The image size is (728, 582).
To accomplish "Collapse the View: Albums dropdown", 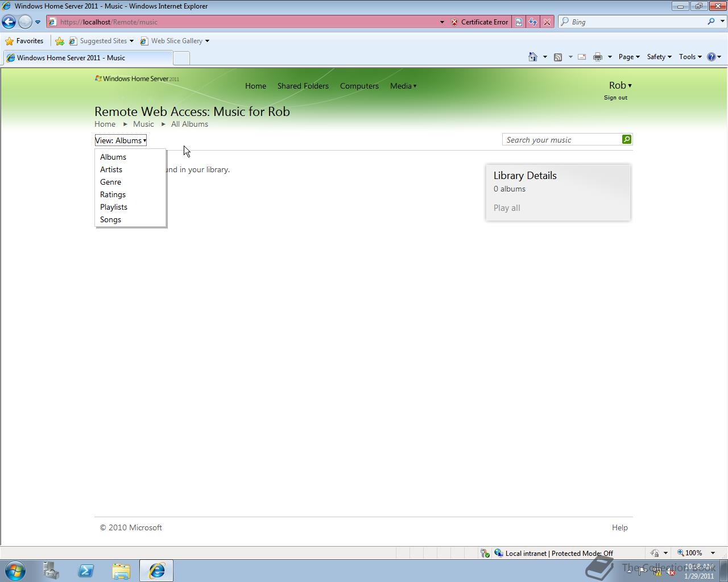I will point(121,141).
